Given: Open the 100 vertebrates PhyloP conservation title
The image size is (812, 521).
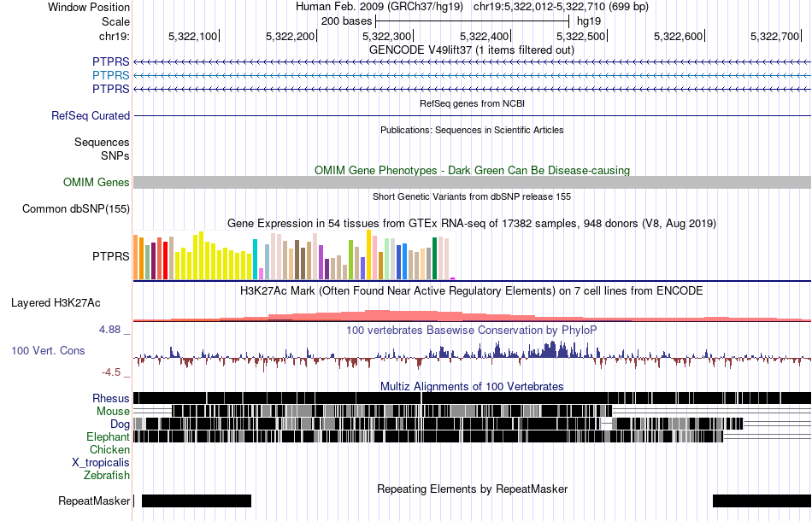Looking at the screenshot, I should pyautogui.click(x=471, y=330).
